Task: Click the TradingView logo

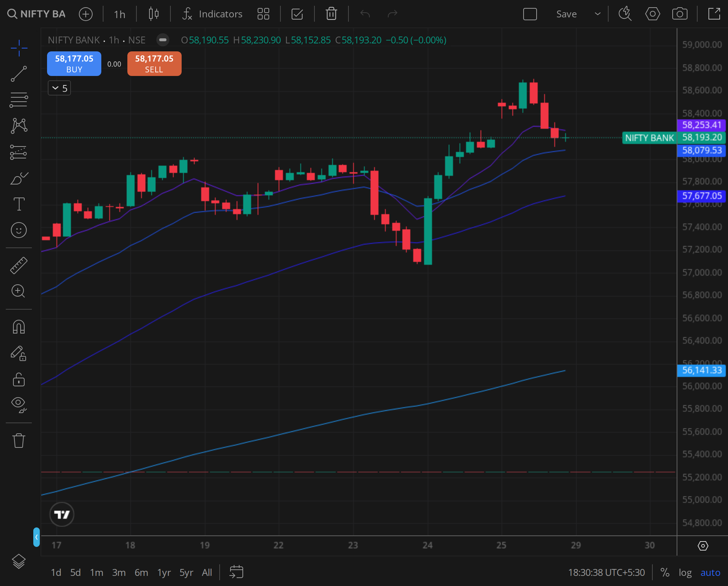Action: click(x=62, y=514)
